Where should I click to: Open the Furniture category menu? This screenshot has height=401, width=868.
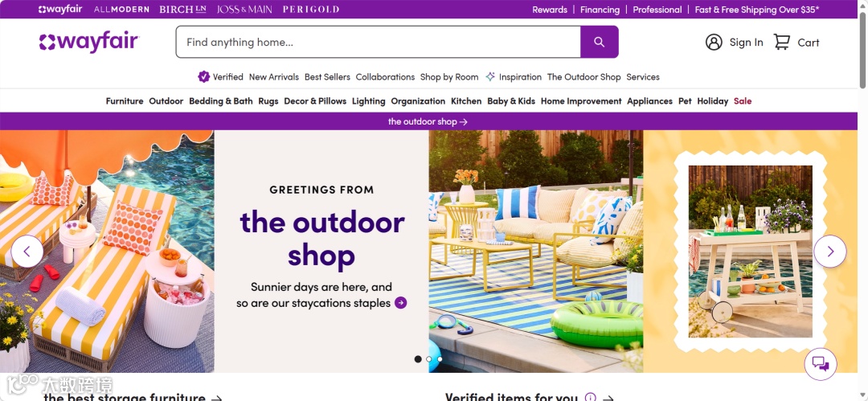pyautogui.click(x=125, y=100)
